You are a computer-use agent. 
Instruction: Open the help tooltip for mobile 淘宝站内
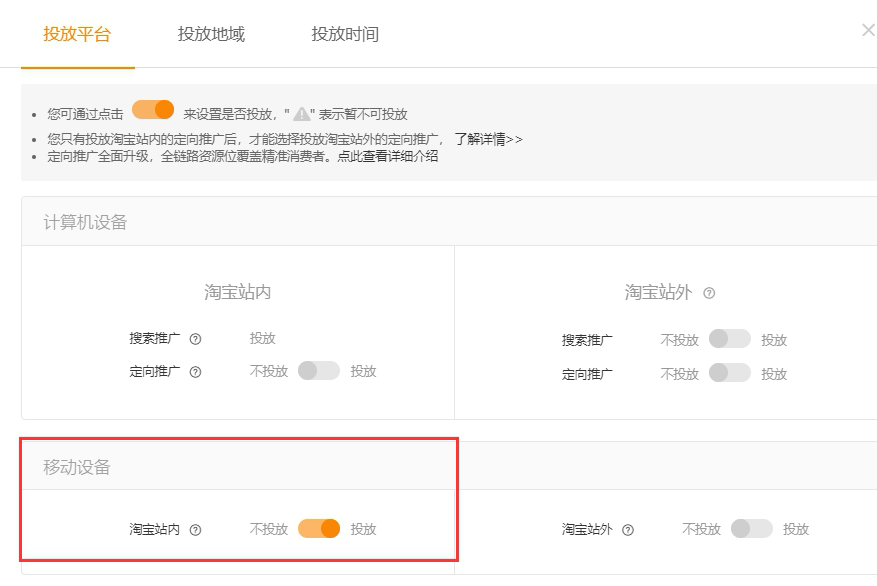[195, 530]
